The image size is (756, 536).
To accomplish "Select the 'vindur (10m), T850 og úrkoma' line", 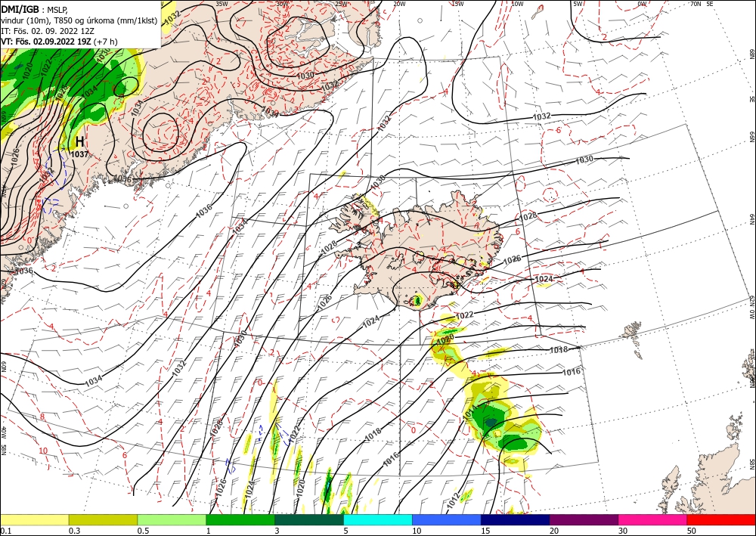I will coord(79,20).
